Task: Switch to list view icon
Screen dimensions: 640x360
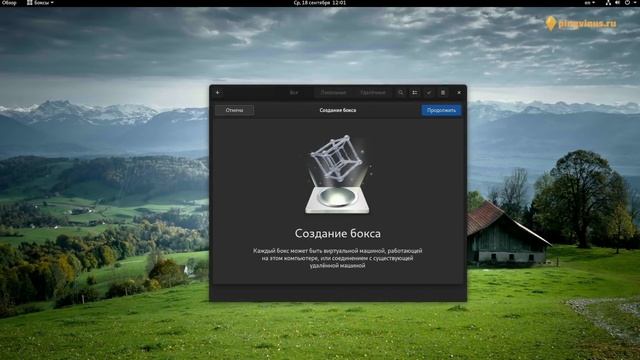Action: point(415,93)
